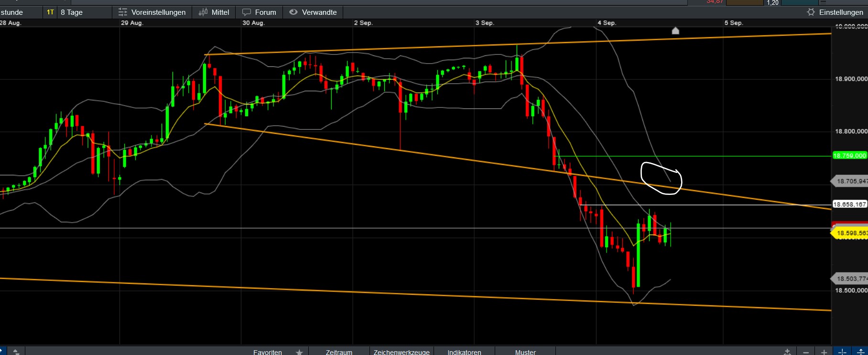This screenshot has width=868, height=355.
Task: Click the 3 Sep. date label
Action: coord(485,23)
